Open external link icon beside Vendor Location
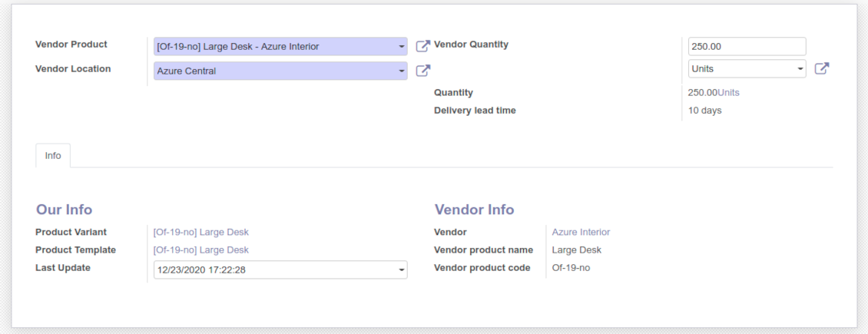The height and width of the screenshot is (334, 868). [422, 71]
